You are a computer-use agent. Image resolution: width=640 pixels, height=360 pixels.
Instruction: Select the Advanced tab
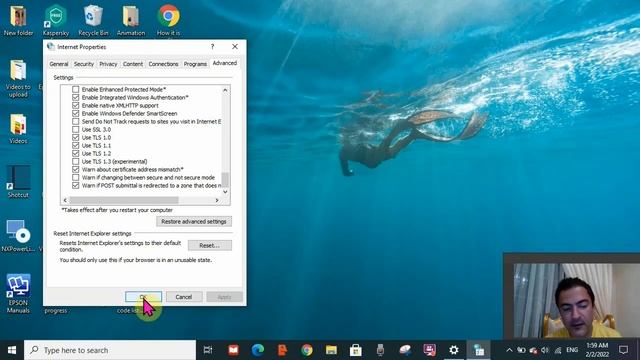tap(224, 63)
